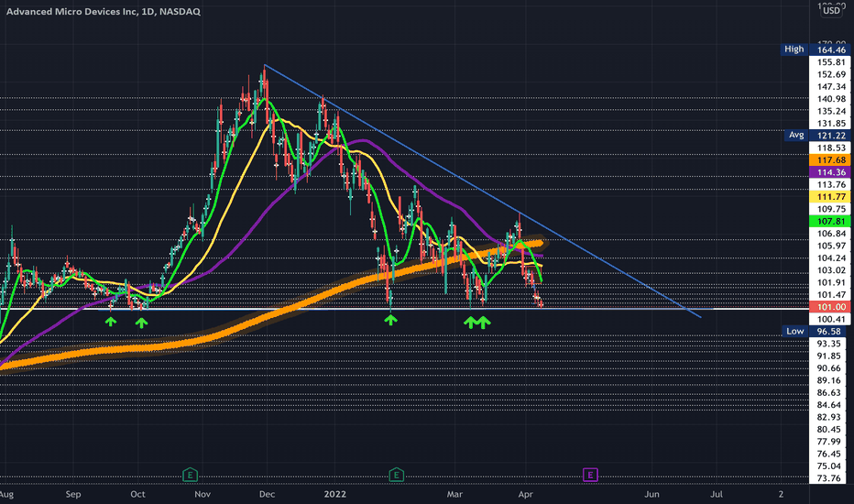Screen dimensions: 854x504
Task: Open the green earnings E marker after 2022 label
Action: [x=396, y=475]
